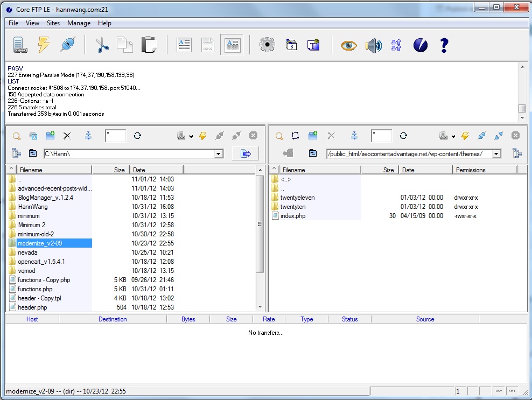The image size is (532, 400).
Task: Expand the C:\Hann\ path dropdown
Action: [219, 154]
